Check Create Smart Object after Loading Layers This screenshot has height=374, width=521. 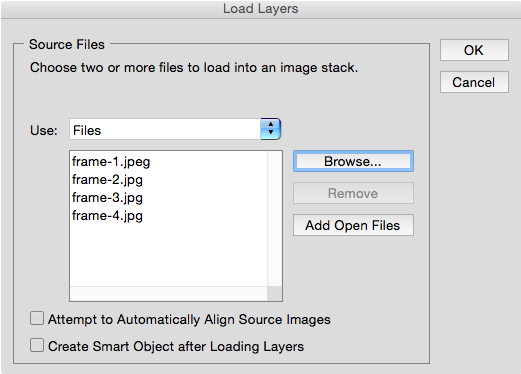[37, 345]
